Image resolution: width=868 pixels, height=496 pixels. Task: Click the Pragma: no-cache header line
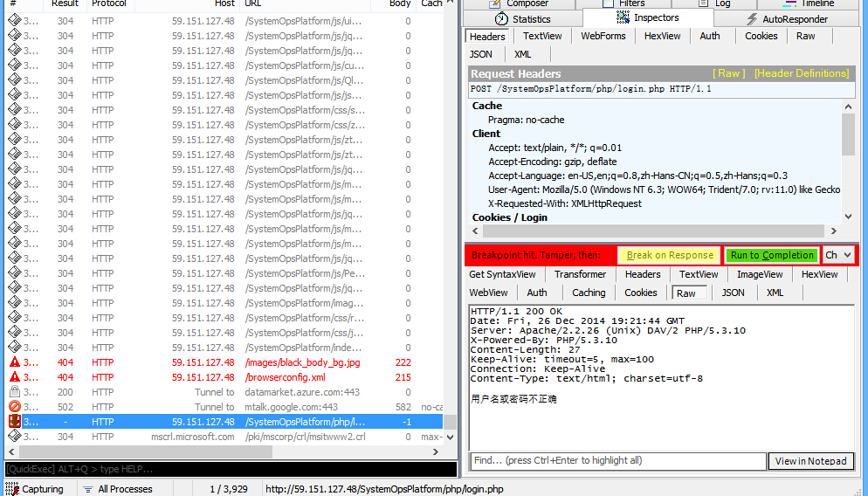pos(526,120)
